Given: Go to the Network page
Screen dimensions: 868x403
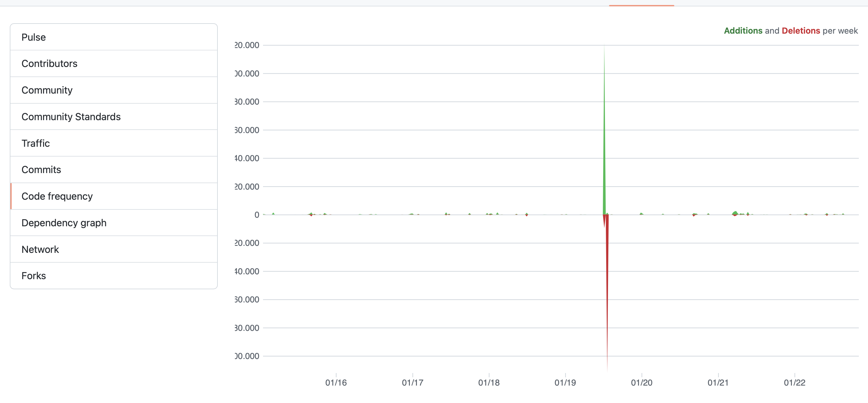Looking at the screenshot, I should point(113,249).
